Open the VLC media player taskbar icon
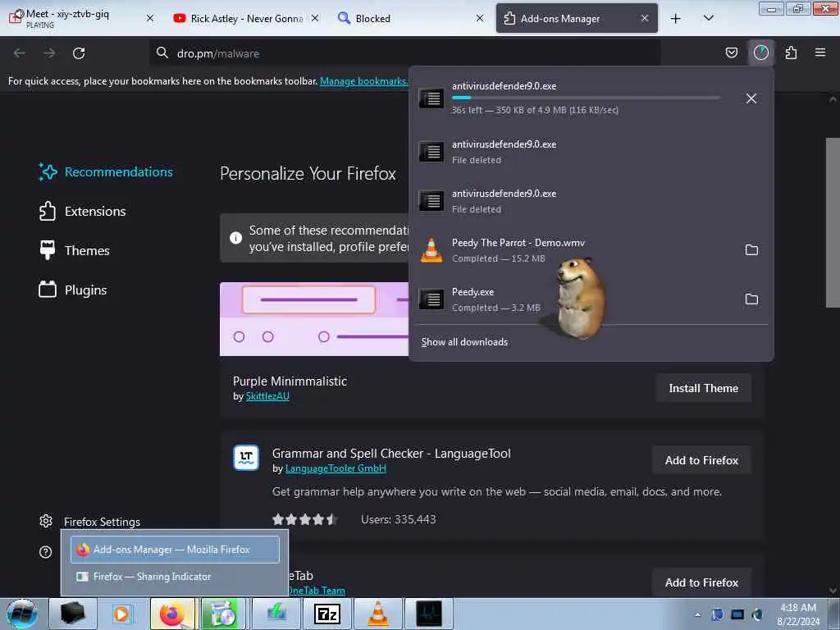This screenshot has width=840, height=630. [377, 614]
